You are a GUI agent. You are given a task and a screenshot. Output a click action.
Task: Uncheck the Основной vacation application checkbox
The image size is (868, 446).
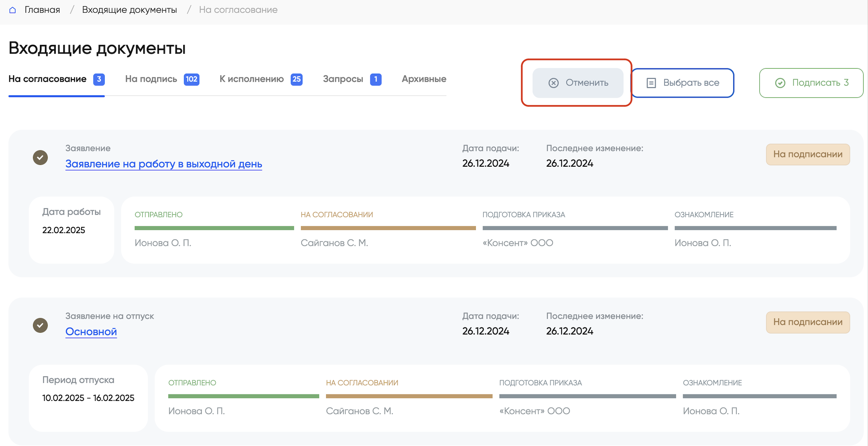click(x=40, y=325)
